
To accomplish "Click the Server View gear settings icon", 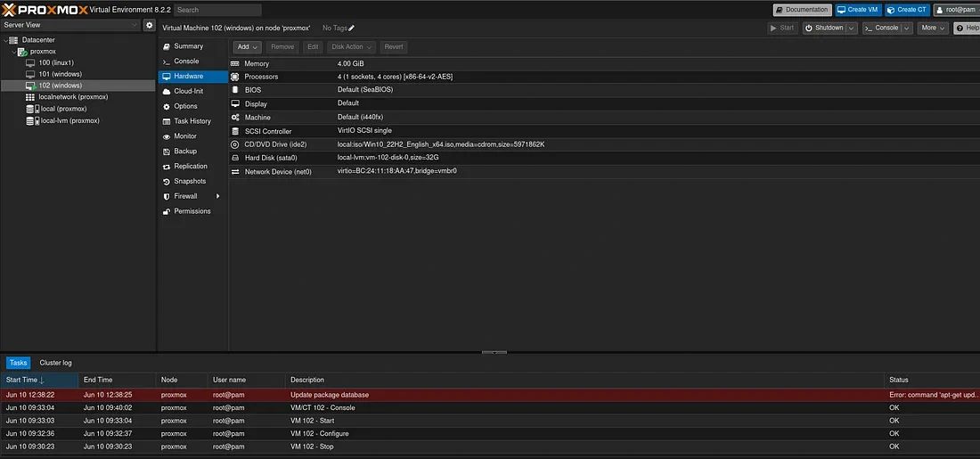I will point(150,26).
